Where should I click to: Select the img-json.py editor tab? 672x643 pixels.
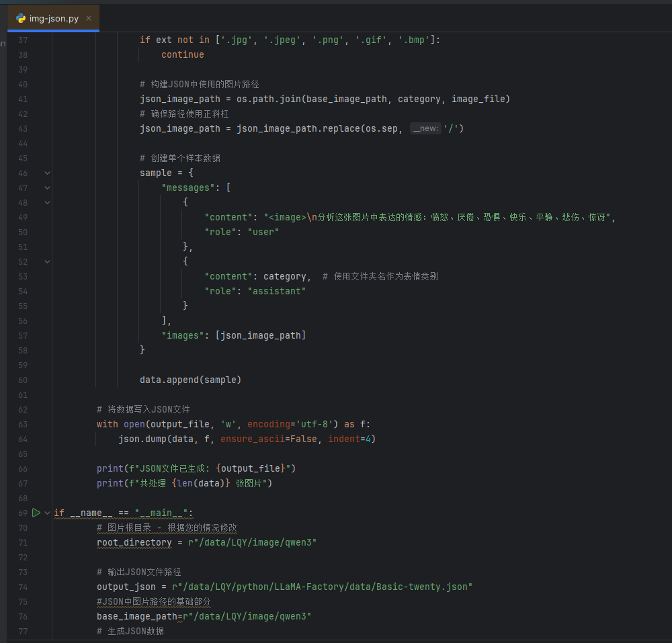coord(54,18)
